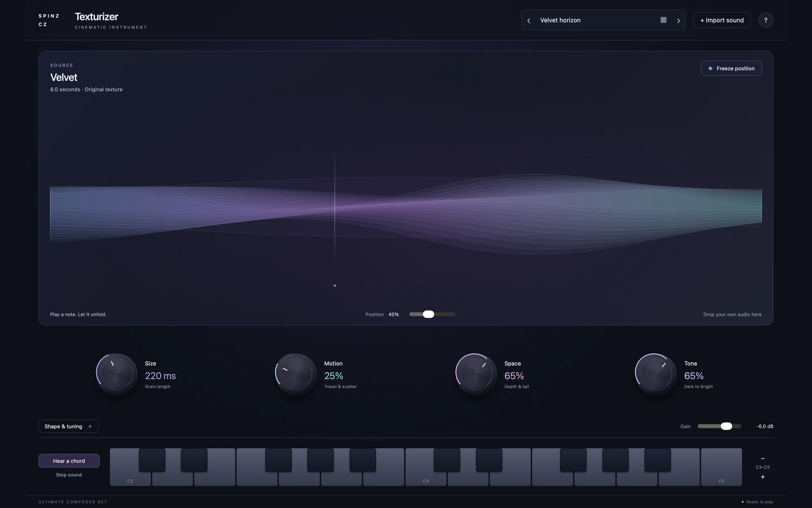Click Import sound button
812x508 pixels.
722,20
